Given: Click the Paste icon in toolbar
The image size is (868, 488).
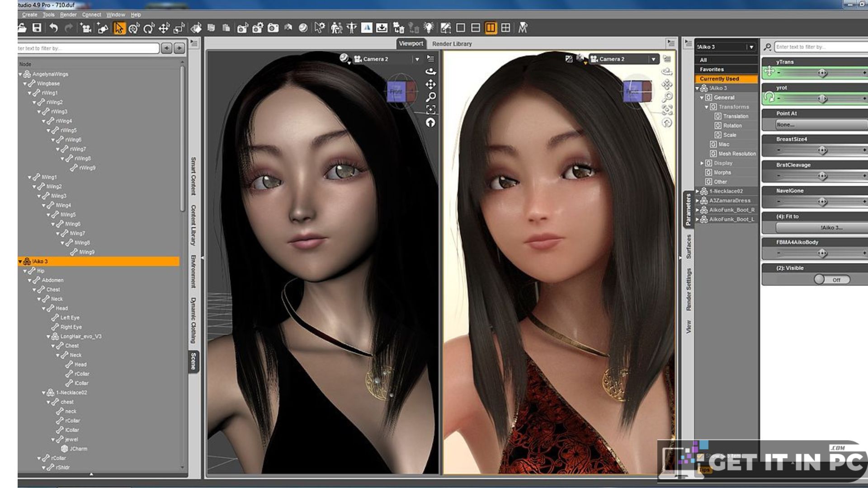Looking at the screenshot, I should click(x=226, y=28).
